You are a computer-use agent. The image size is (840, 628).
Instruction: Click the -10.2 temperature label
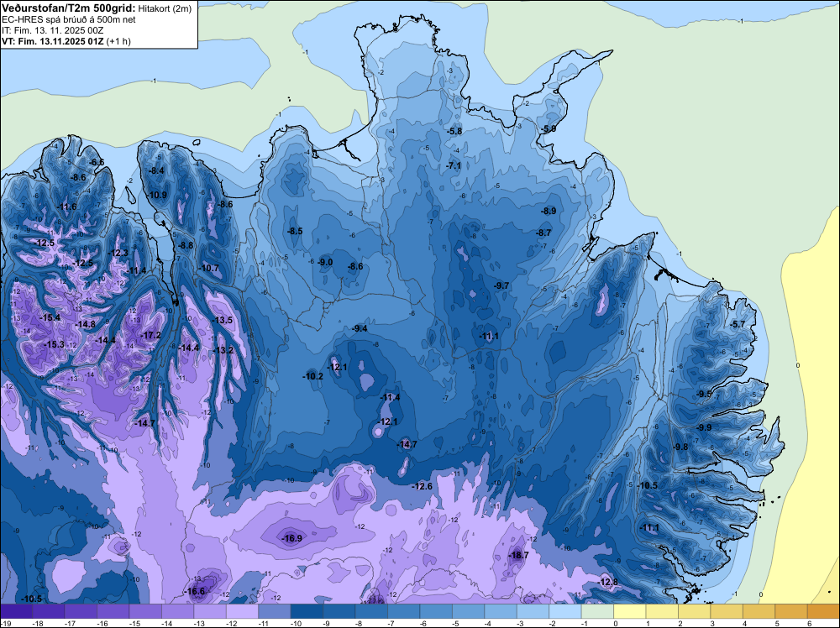coord(312,376)
